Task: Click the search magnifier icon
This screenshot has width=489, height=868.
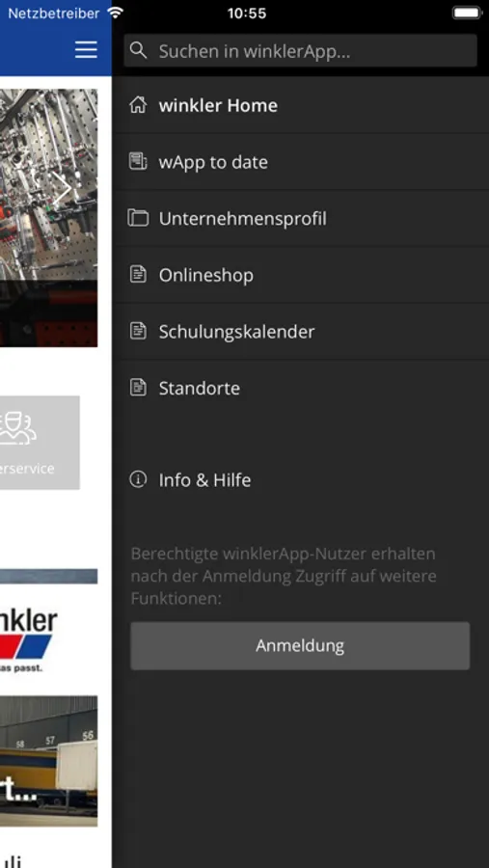Action: [x=138, y=50]
